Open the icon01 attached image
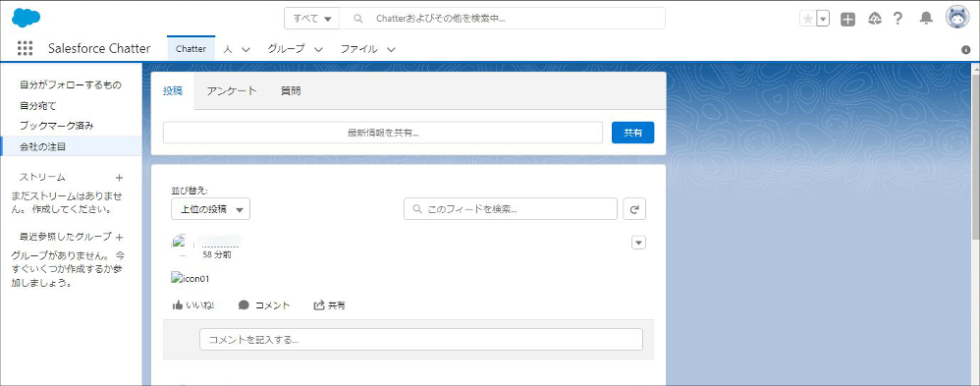 coord(191,278)
